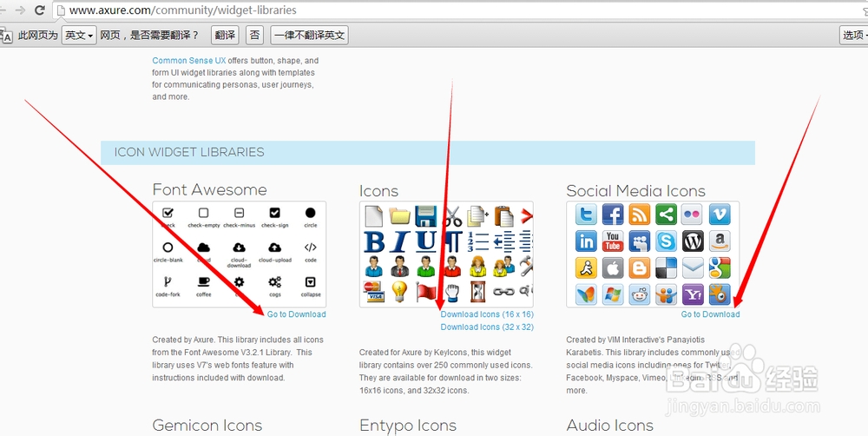Viewport: 868px width, 436px height.
Task: Click the Skype icon
Action: [x=666, y=241]
